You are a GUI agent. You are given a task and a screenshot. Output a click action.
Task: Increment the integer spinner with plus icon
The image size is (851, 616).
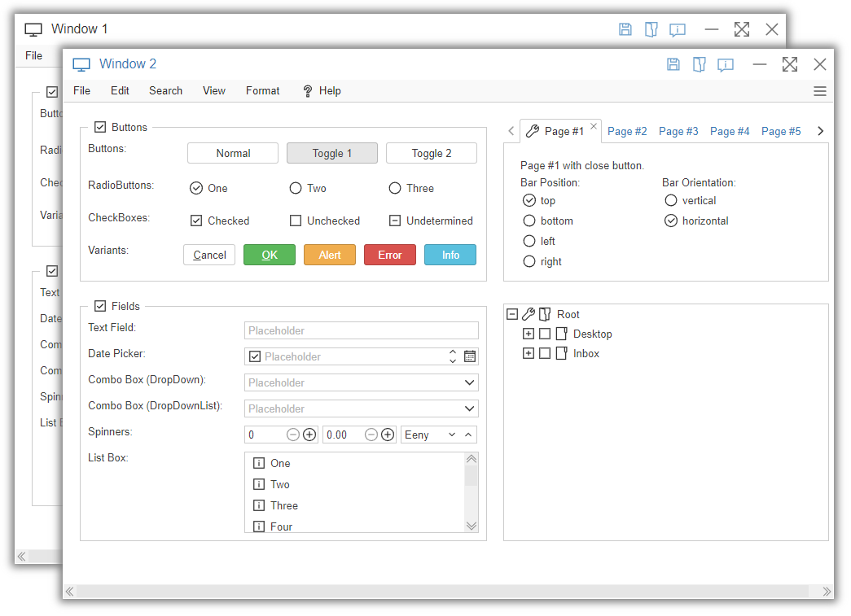[309, 435]
